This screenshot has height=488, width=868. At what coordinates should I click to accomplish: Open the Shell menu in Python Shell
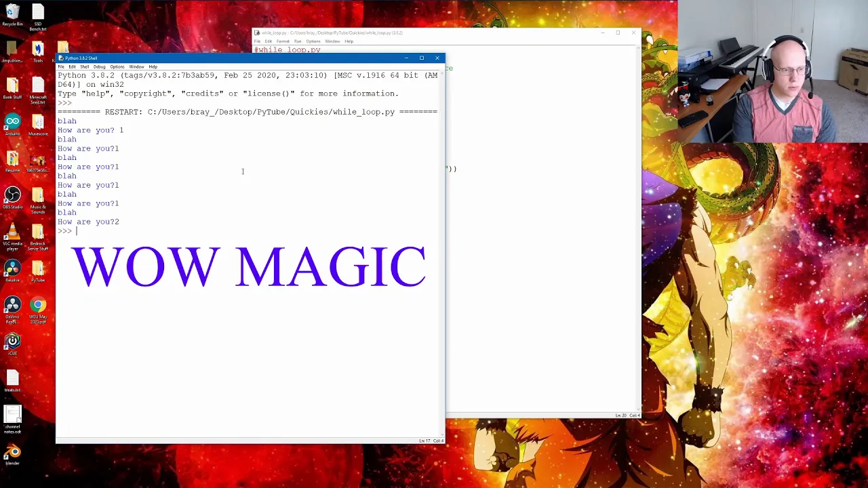[x=85, y=66]
